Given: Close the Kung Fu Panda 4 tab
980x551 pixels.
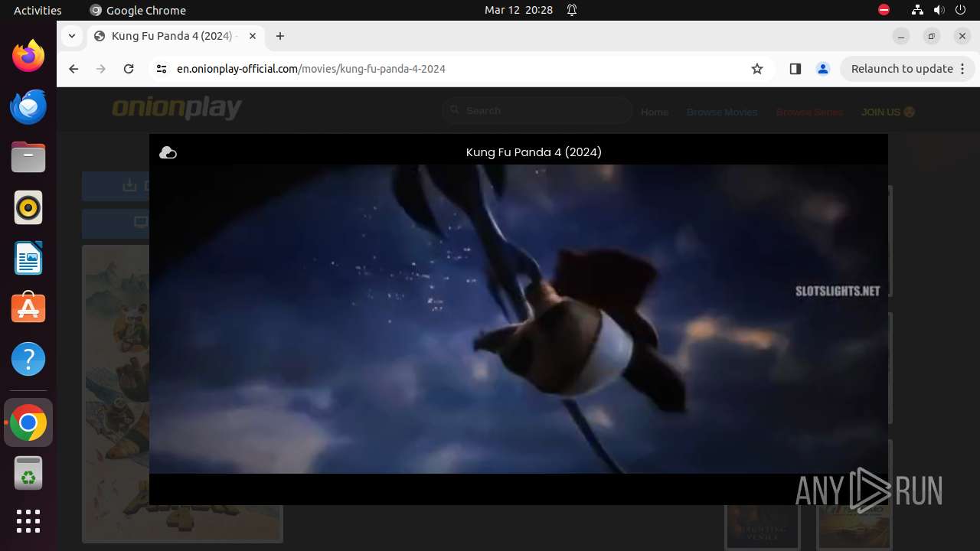Looking at the screenshot, I should 251,36.
